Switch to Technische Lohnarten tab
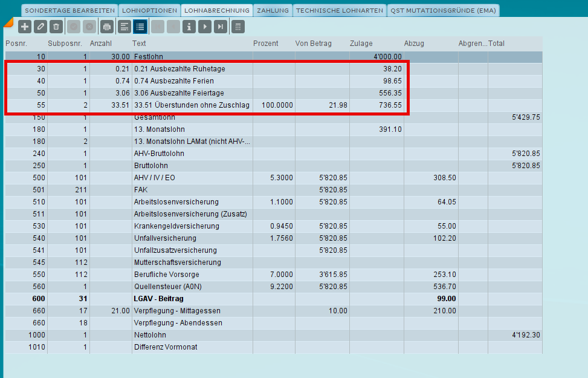This screenshot has width=588, height=378. pyautogui.click(x=340, y=10)
